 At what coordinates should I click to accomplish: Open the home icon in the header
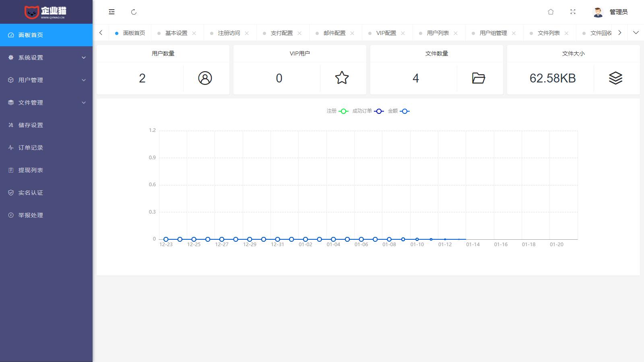coord(551,12)
